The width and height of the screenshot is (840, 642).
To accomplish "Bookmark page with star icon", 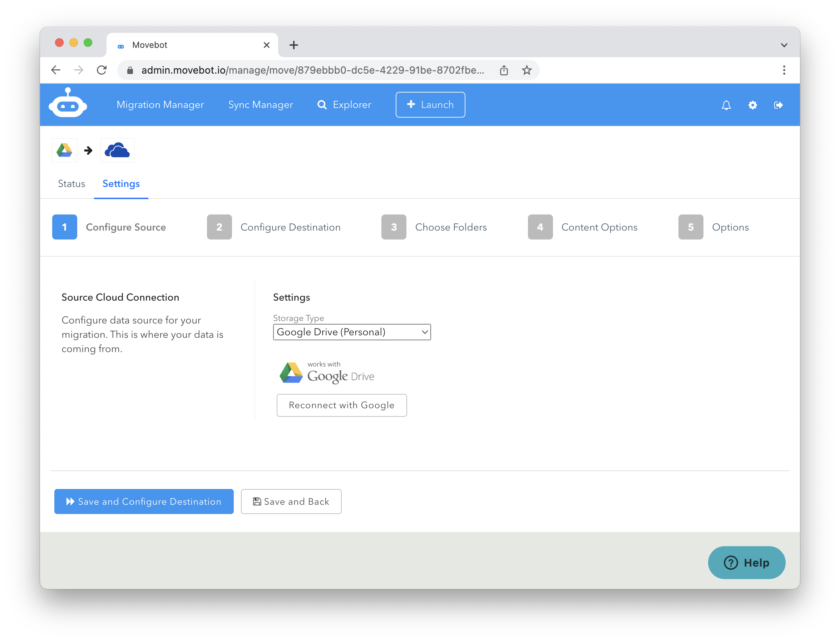I will [527, 70].
